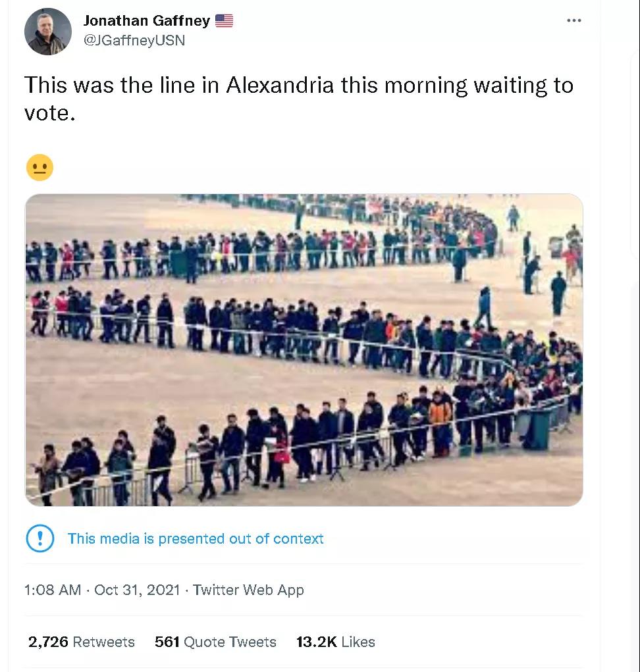Open the @JGaffneyUSN handle

pos(134,40)
